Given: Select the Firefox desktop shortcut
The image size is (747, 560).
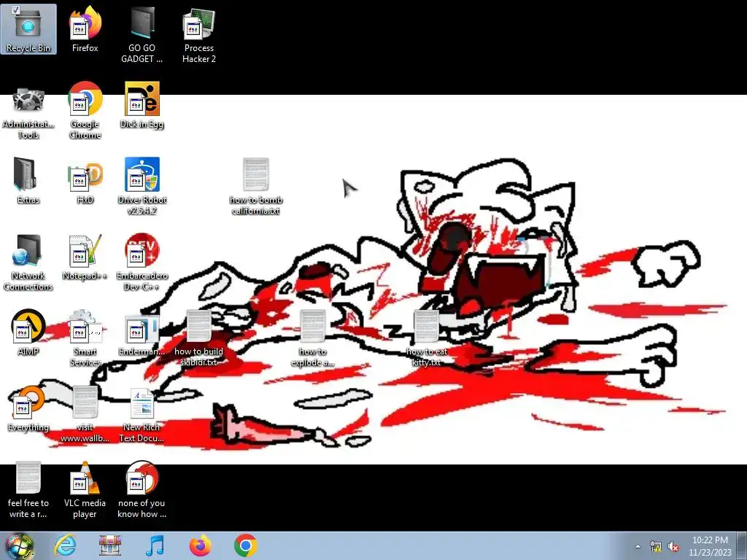Looking at the screenshot, I should click(85, 29).
